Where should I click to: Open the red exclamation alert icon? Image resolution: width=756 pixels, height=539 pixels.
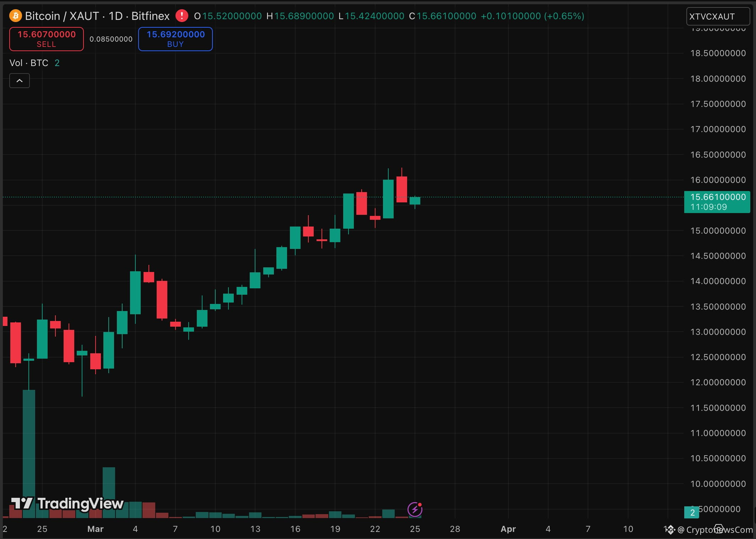pos(182,16)
